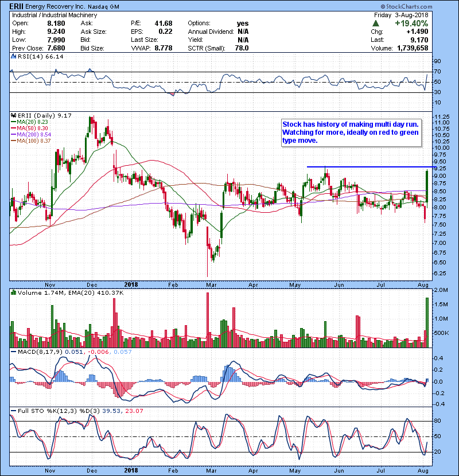Click the Volume value 1,739,658

(x=413, y=48)
